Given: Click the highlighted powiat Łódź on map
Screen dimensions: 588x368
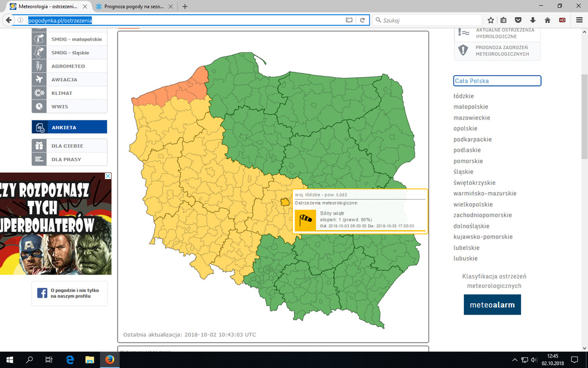Looking at the screenshot, I should pyautogui.click(x=285, y=202).
